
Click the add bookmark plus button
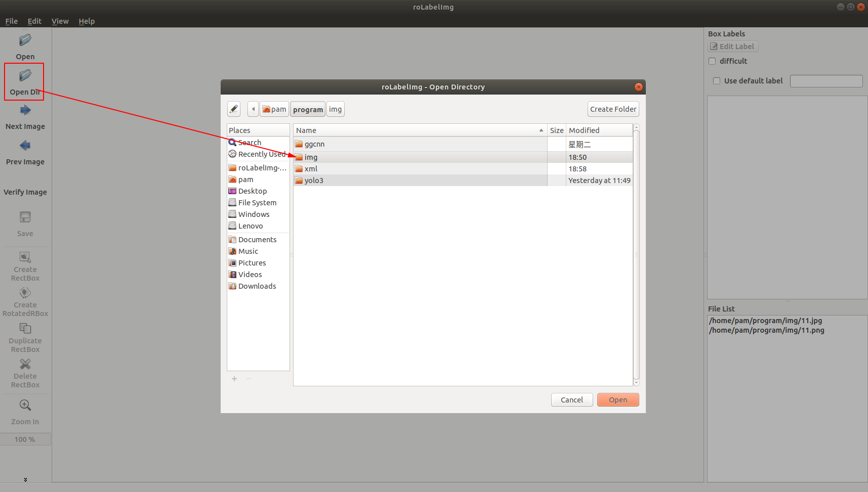234,379
